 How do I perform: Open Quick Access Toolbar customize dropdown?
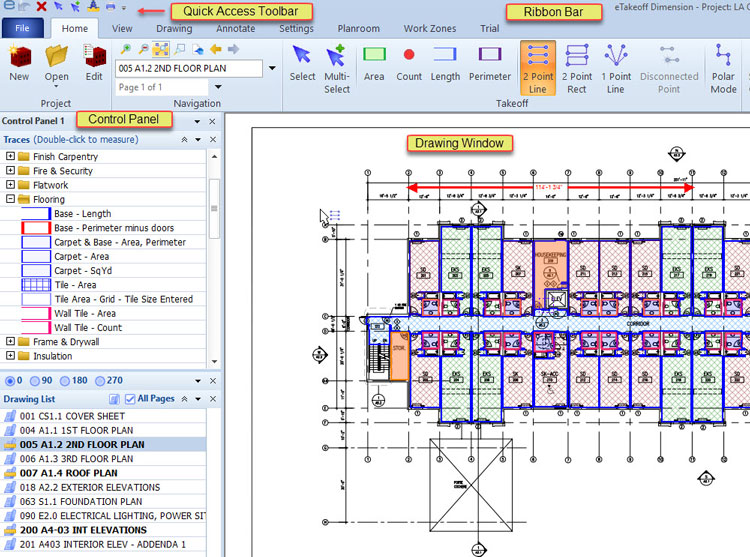point(124,8)
